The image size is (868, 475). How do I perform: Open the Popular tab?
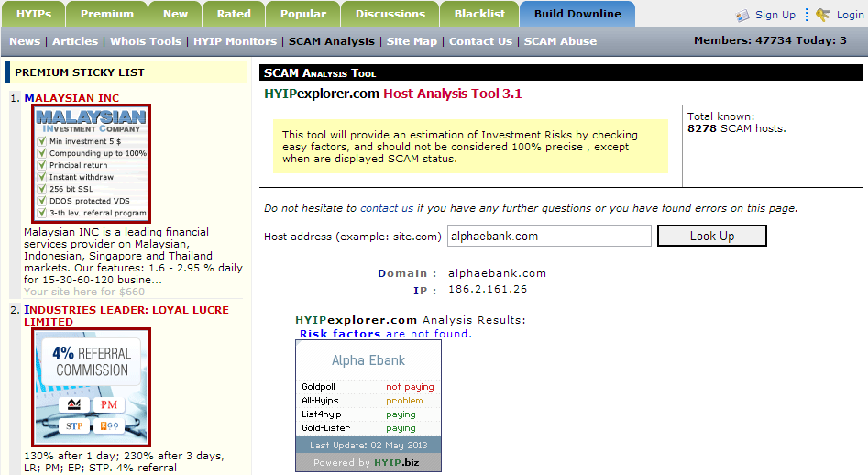point(303,14)
